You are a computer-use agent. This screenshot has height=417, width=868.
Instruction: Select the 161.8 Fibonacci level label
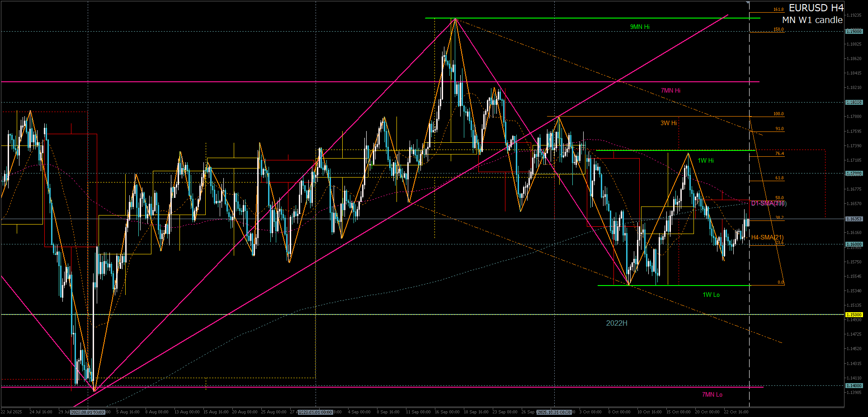point(778,9)
